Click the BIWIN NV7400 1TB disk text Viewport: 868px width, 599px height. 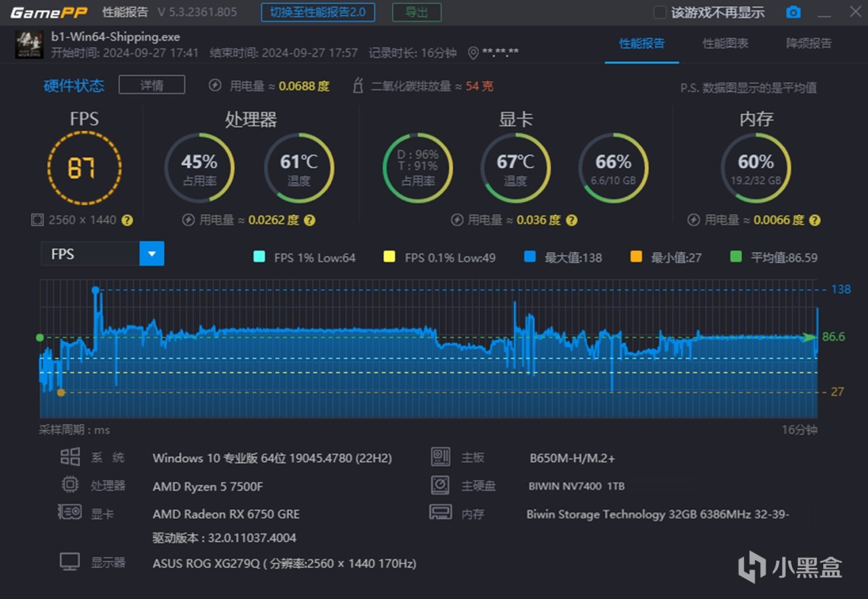coord(576,486)
